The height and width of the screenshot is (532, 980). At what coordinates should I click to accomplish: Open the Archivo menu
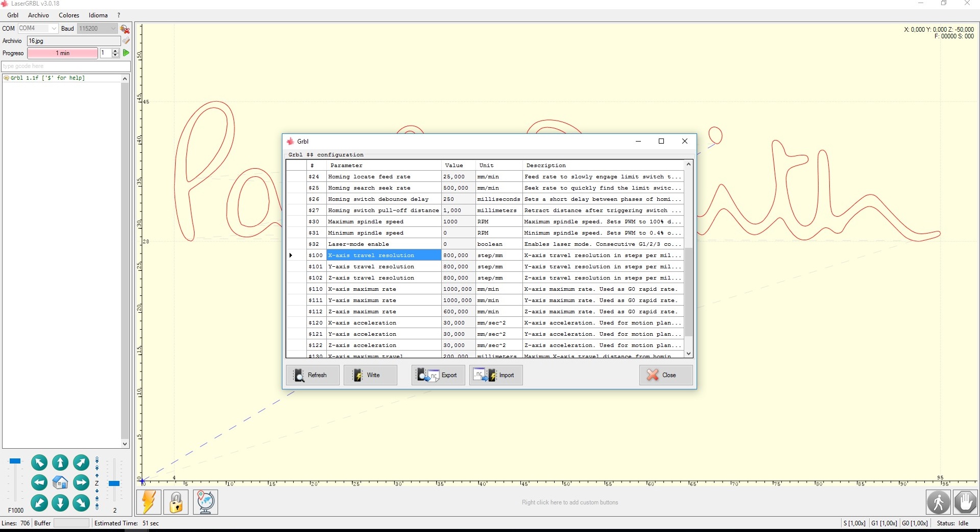38,15
